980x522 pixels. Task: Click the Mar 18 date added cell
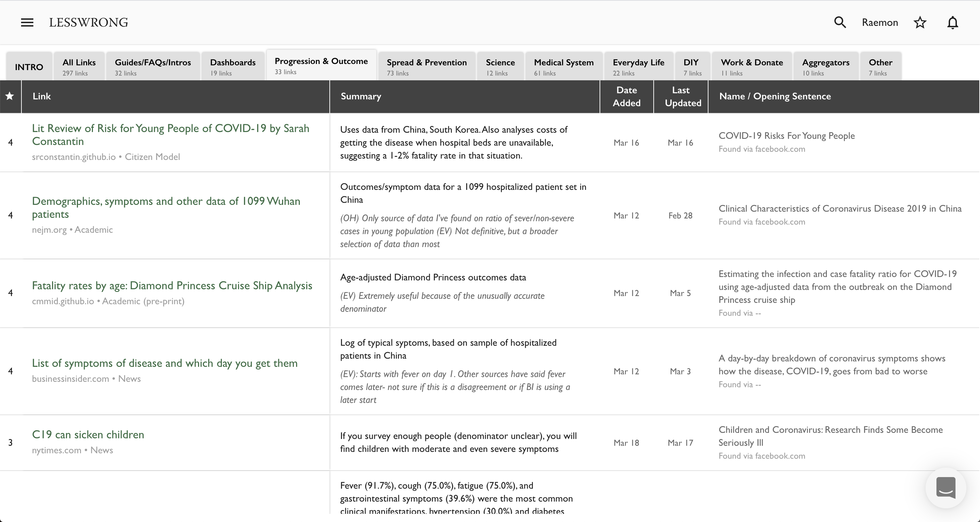(626, 443)
